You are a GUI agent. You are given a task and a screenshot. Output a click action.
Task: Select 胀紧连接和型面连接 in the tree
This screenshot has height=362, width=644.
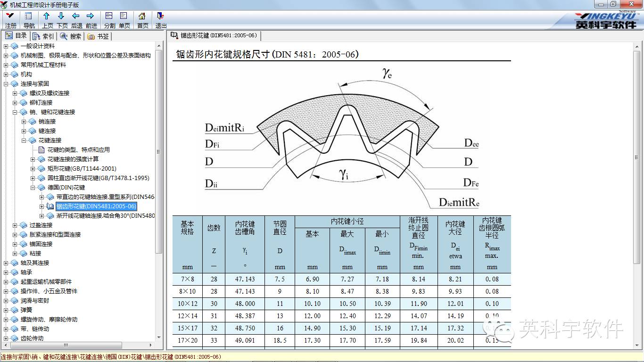point(55,235)
